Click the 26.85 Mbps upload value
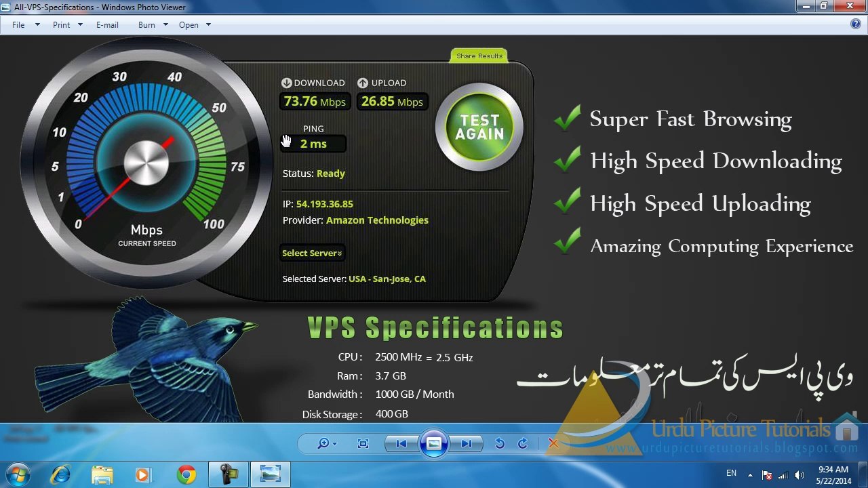 (392, 102)
